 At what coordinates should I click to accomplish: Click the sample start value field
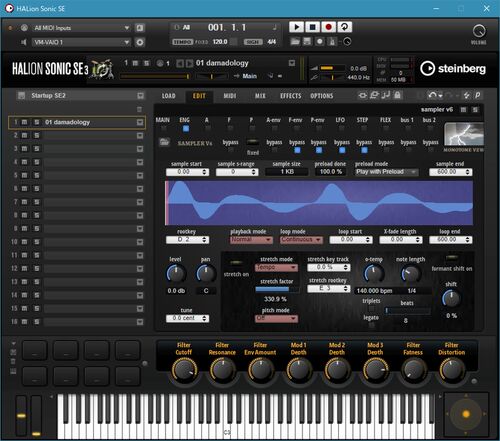pos(187,172)
